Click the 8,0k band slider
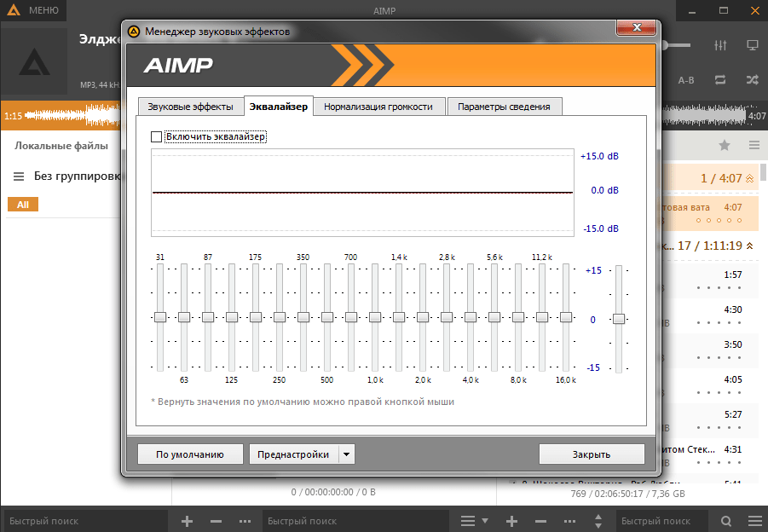This screenshot has height=532, width=768. [x=517, y=317]
